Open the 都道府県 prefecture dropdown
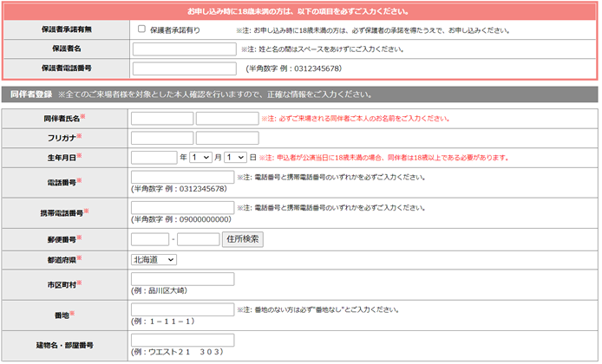This screenshot has height=364, width=602. (154, 259)
